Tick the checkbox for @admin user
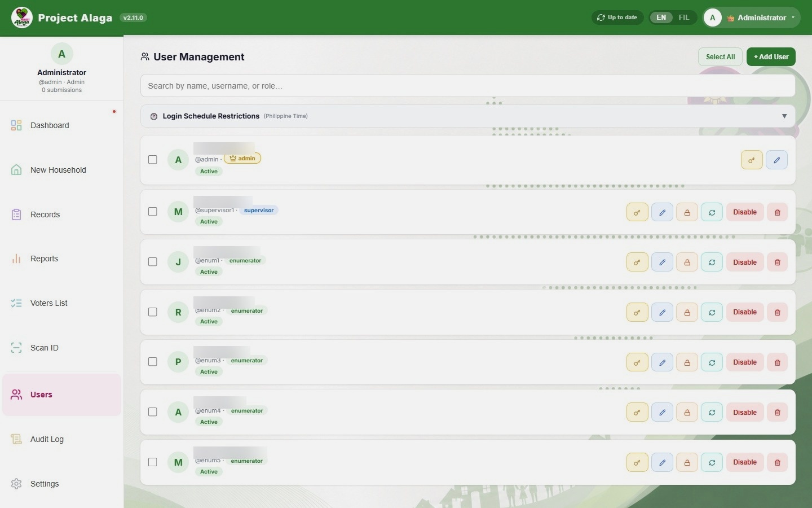This screenshot has height=508, width=812. click(153, 160)
